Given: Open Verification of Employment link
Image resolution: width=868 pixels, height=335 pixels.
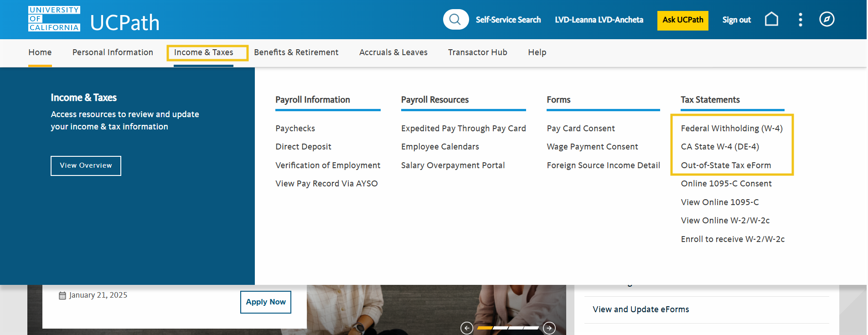Looking at the screenshot, I should [328, 165].
